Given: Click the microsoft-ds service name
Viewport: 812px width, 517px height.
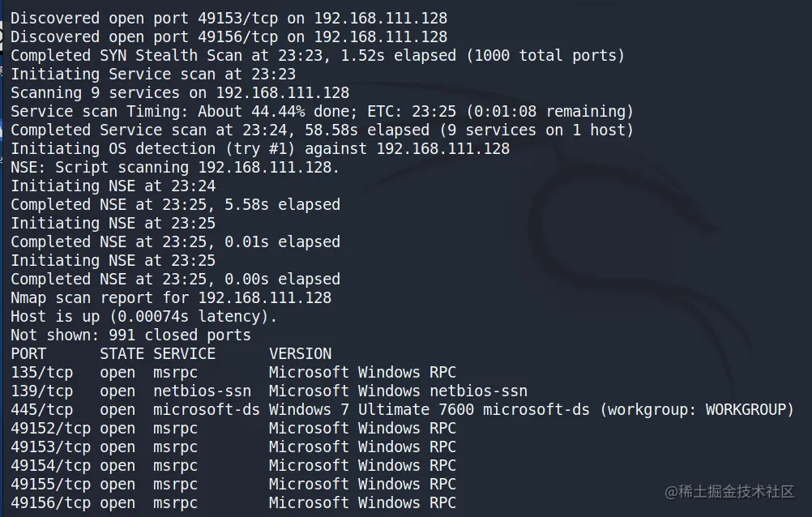Looking at the screenshot, I should pos(206,410).
